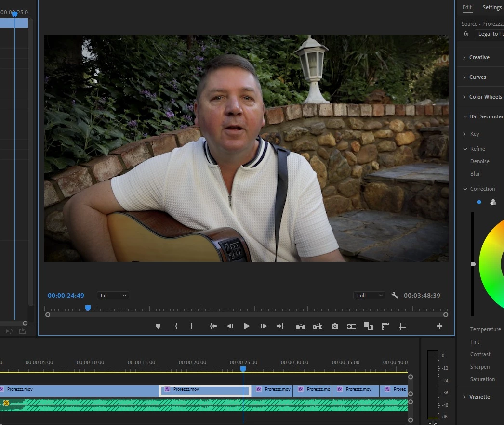Open the Legal to Full effect dropdown
Image resolution: width=504 pixels, height=425 pixels.
pyautogui.click(x=489, y=34)
